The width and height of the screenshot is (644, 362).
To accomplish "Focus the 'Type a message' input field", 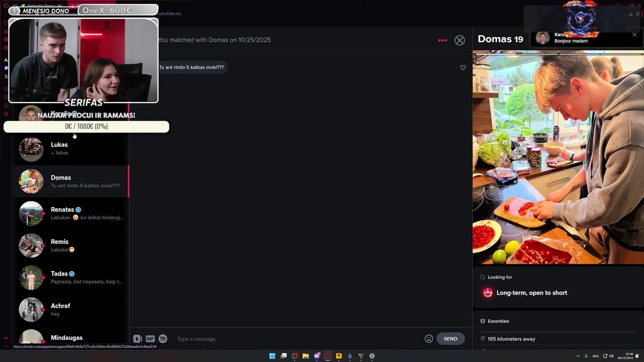I will click(297, 339).
